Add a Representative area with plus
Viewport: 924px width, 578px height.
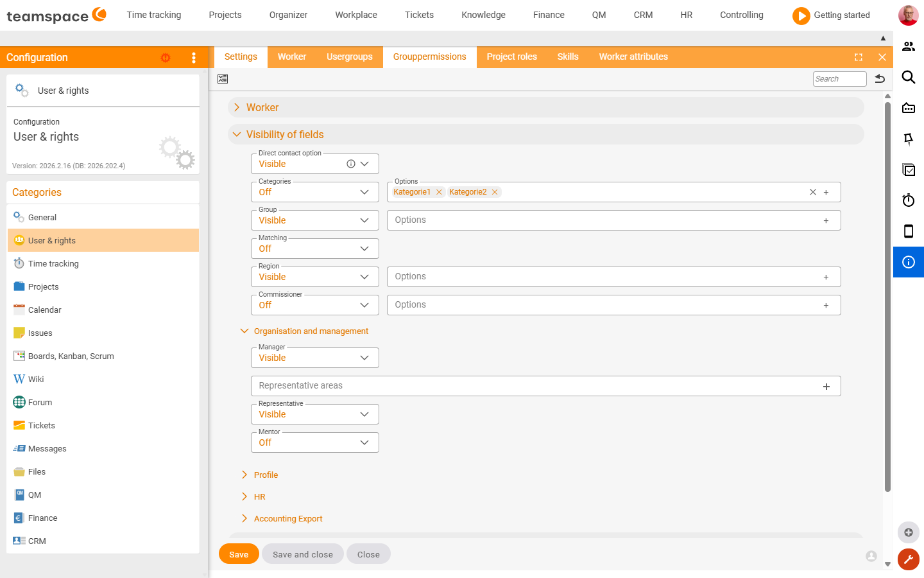click(x=826, y=386)
